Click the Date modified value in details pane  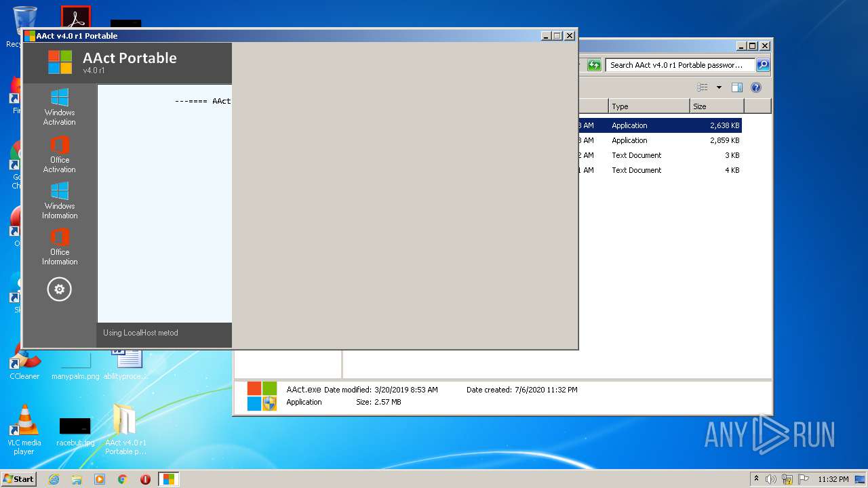pyautogui.click(x=406, y=390)
